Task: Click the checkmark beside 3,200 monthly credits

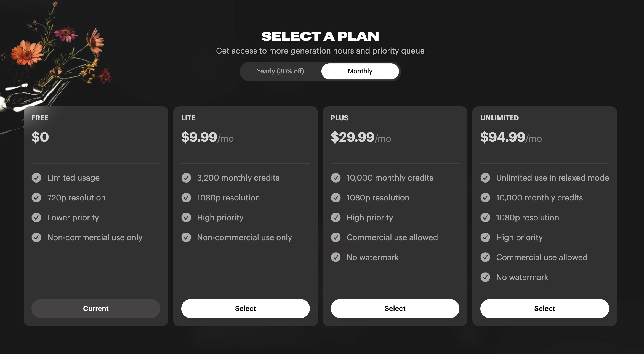Action: click(x=186, y=178)
